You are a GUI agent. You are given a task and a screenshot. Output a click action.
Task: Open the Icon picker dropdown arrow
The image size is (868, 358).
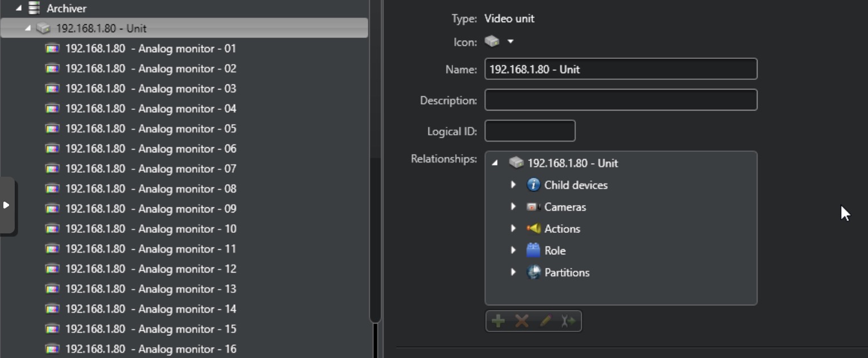point(510,41)
